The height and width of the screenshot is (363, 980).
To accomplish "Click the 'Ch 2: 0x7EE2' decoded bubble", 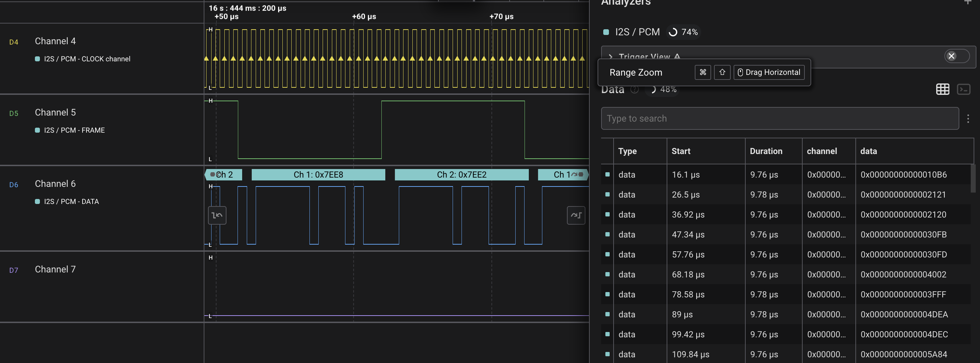I will coord(462,175).
